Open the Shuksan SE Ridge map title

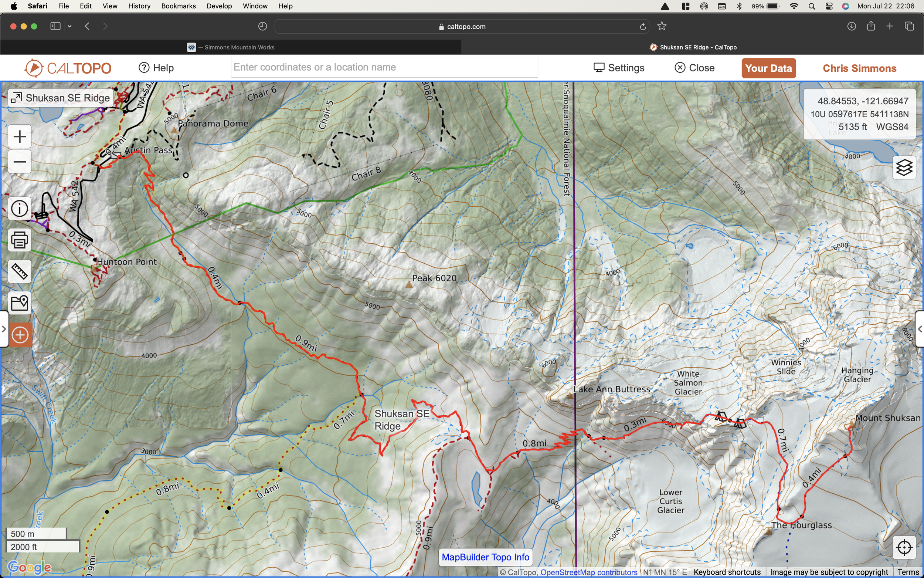click(61, 98)
